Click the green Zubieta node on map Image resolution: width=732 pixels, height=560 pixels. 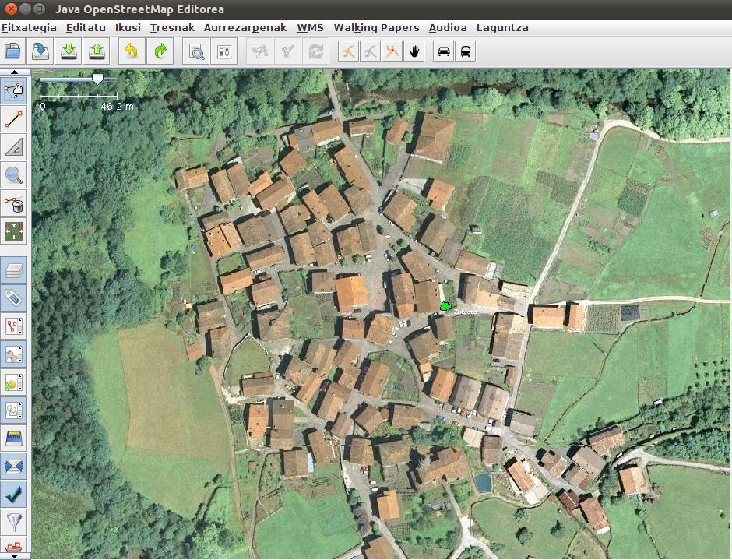pos(445,307)
